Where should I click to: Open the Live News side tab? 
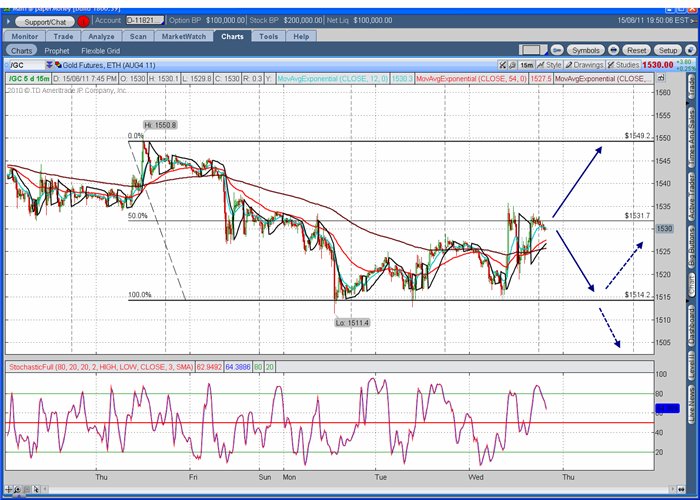[692, 404]
